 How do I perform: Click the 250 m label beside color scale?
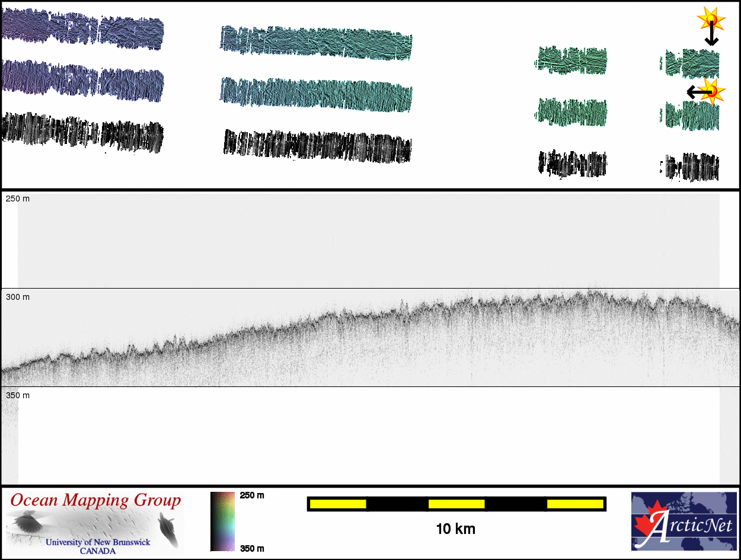pos(252,495)
